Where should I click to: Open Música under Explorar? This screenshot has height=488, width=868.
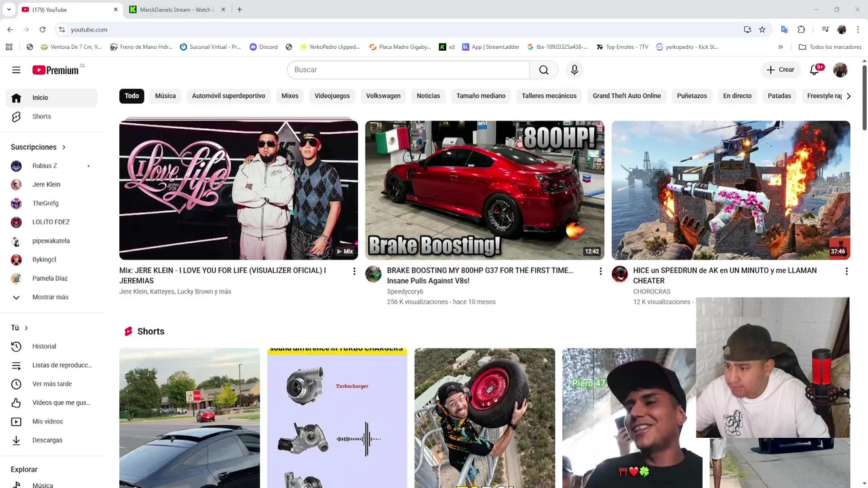point(52,485)
